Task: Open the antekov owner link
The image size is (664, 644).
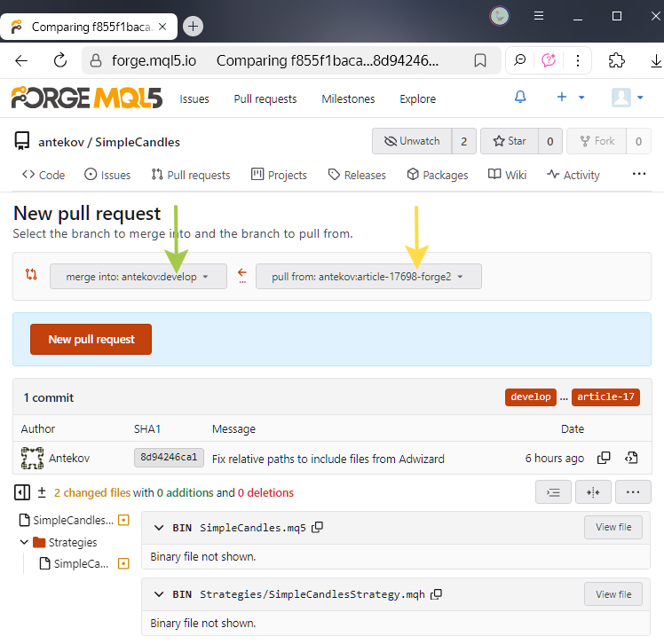Action: [x=61, y=142]
